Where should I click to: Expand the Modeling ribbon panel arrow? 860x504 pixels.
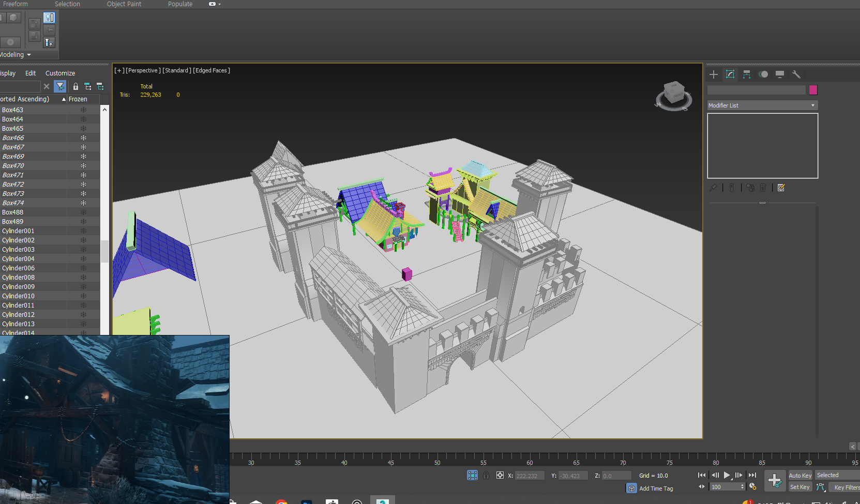coord(29,55)
